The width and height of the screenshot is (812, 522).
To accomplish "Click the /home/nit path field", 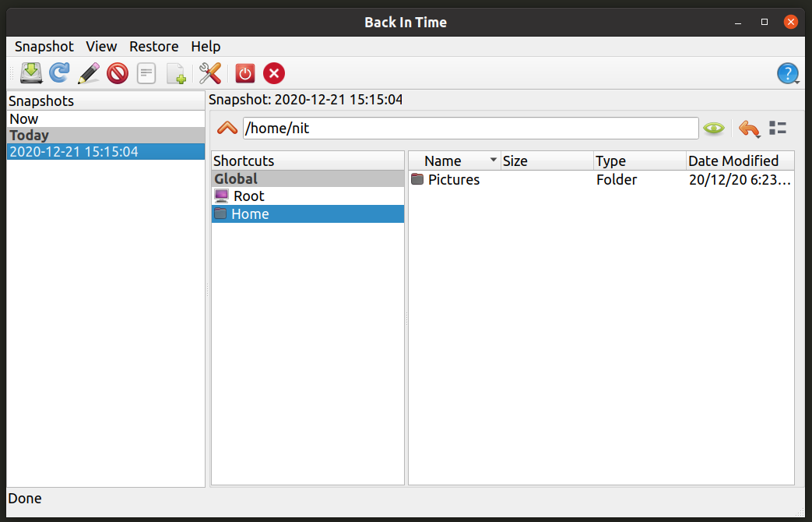I will click(x=471, y=128).
